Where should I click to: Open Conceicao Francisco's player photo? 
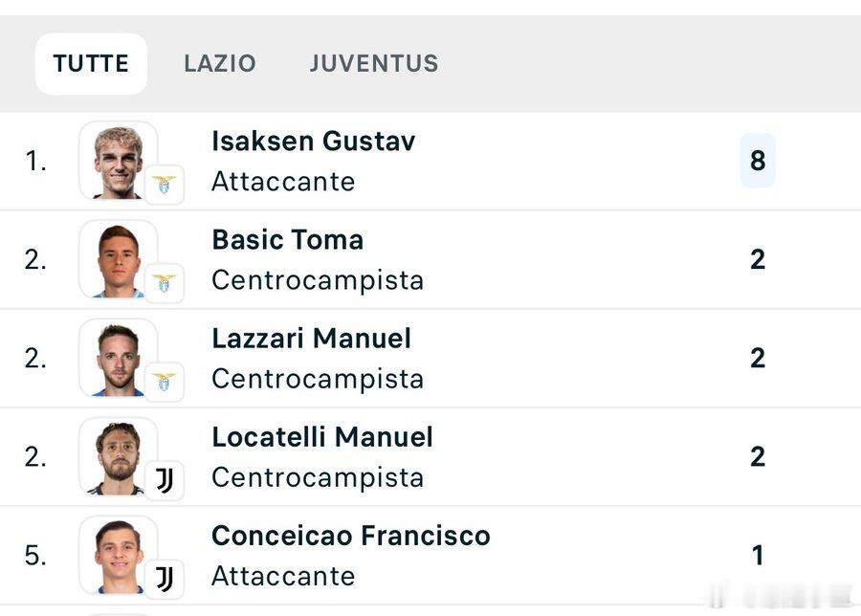pos(118,555)
